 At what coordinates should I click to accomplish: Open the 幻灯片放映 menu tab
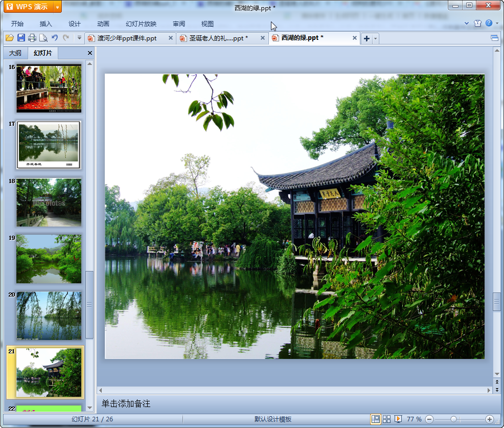141,24
